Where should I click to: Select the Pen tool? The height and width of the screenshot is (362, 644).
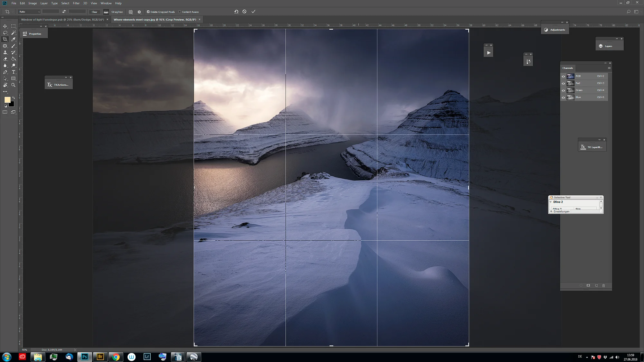pos(5,72)
